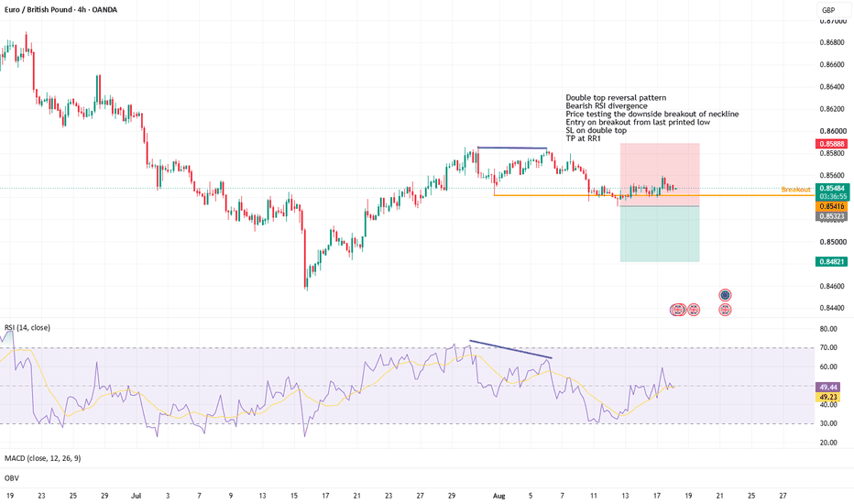Click the orange 0.85416 breakout price tag
The height and width of the screenshot is (504, 854).
pos(831,206)
